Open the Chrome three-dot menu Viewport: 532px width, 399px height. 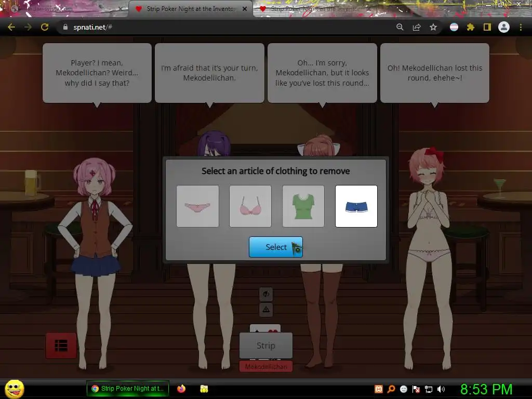[521, 27]
